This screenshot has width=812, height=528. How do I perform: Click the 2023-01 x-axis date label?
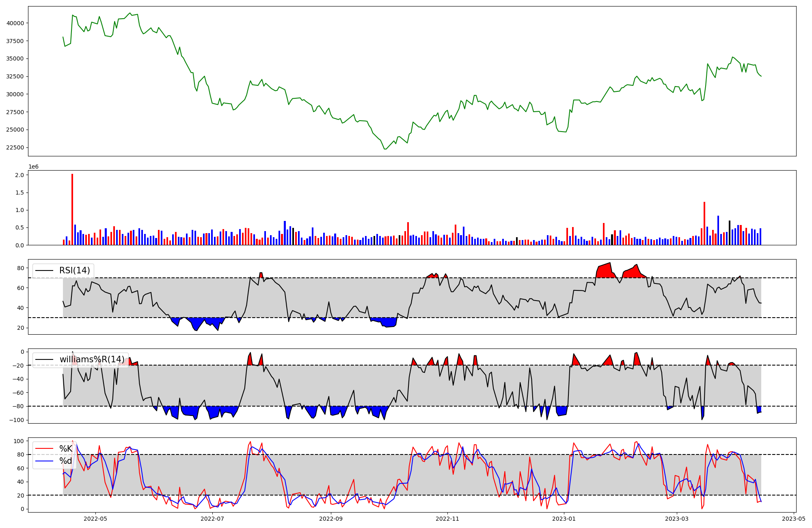[x=564, y=519]
